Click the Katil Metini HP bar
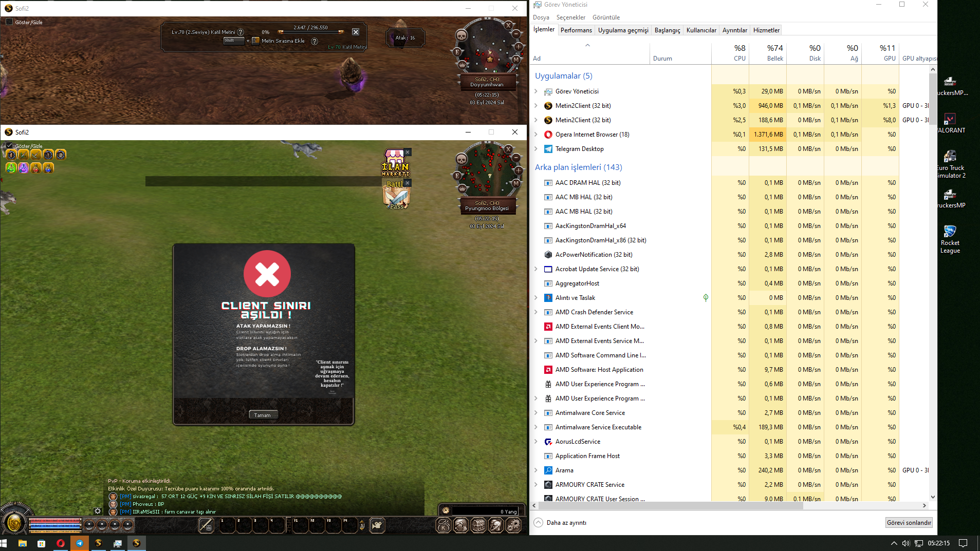 click(310, 32)
